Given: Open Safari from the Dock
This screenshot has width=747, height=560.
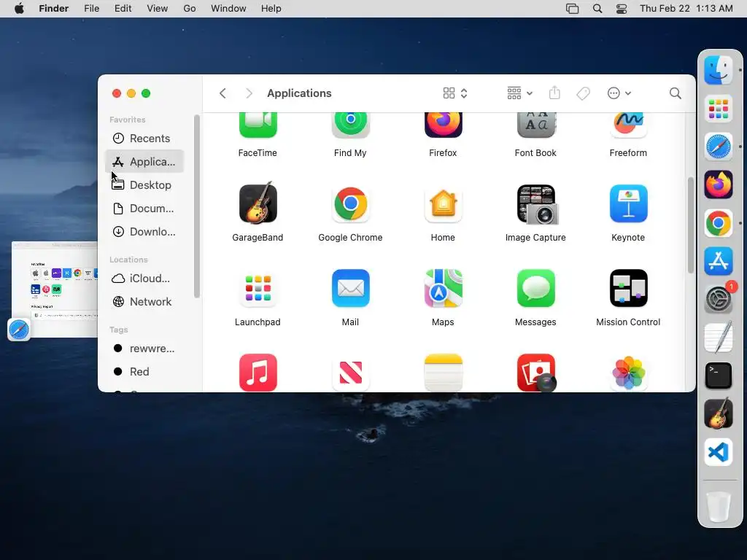Looking at the screenshot, I should coord(719,147).
